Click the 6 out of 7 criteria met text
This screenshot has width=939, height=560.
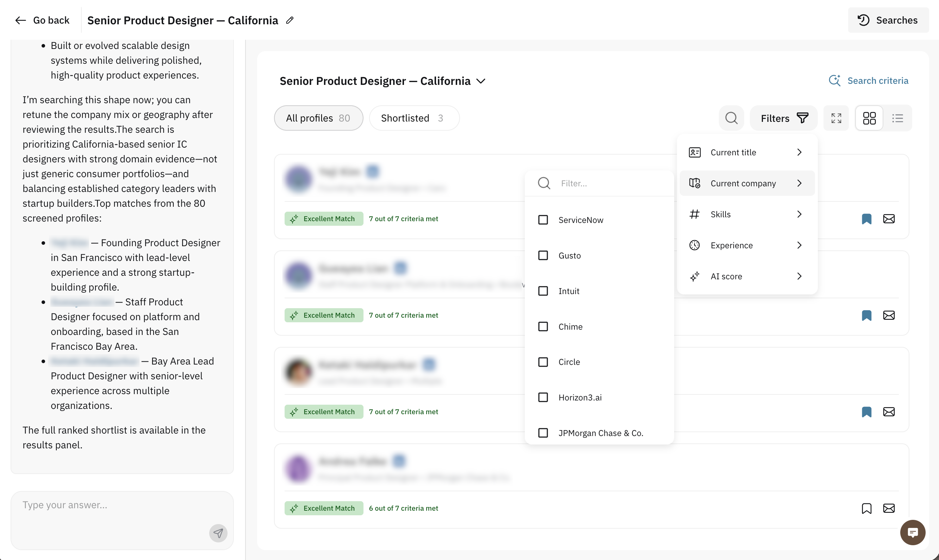tap(403, 509)
